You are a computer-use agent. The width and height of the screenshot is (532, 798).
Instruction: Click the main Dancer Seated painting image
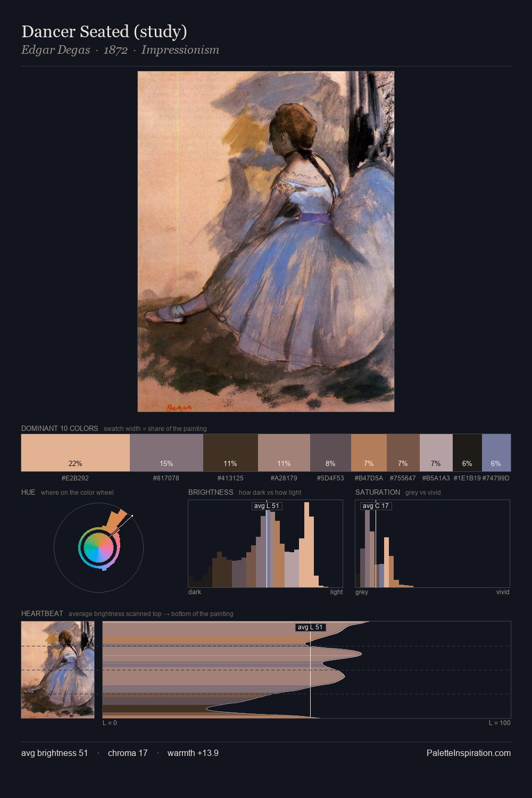[x=266, y=242]
